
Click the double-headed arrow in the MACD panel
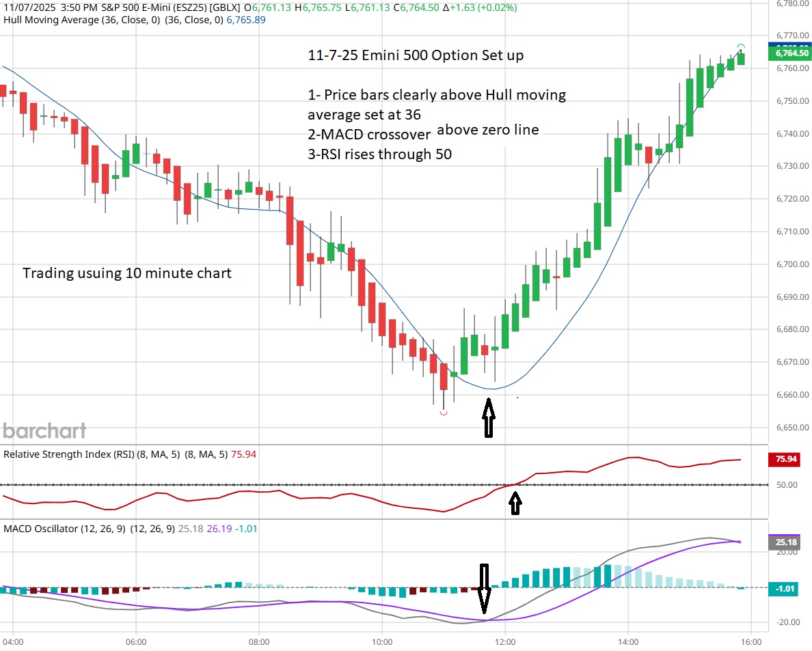tap(484, 588)
